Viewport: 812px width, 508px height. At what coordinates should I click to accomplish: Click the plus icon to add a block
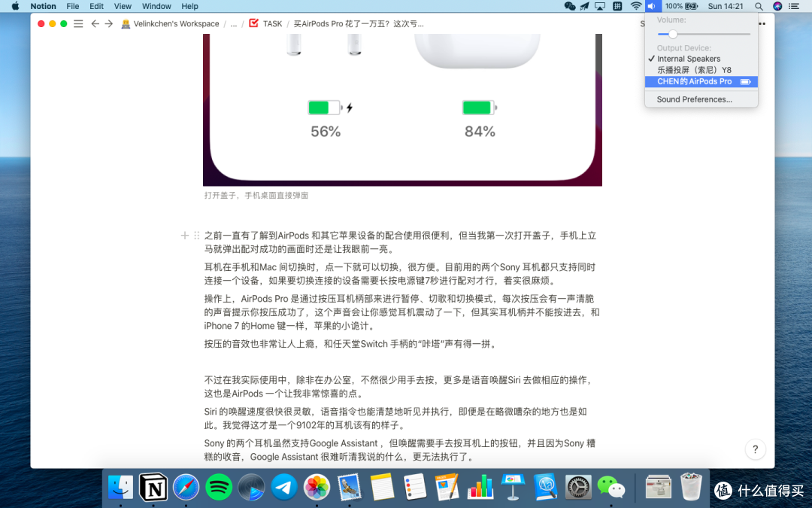185,236
